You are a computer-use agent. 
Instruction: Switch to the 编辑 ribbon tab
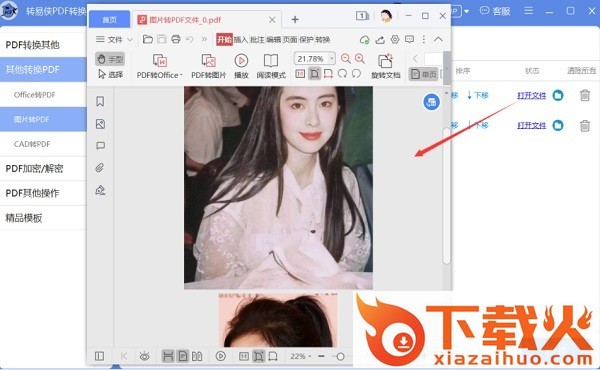tap(274, 39)
